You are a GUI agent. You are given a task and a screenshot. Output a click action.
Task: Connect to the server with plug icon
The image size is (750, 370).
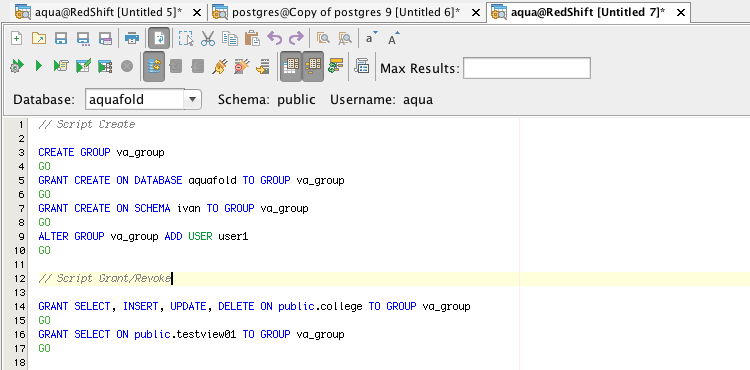click(220, 66)
